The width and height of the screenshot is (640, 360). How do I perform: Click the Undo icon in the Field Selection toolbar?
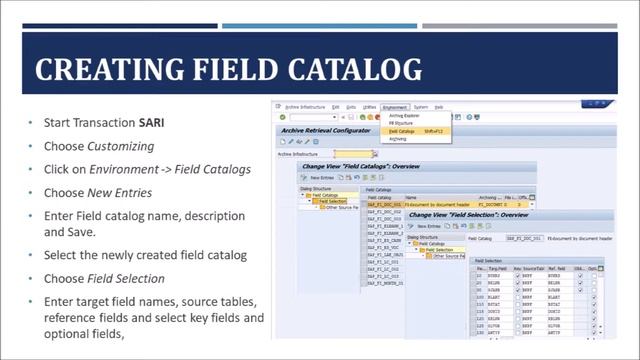[464, 226]
